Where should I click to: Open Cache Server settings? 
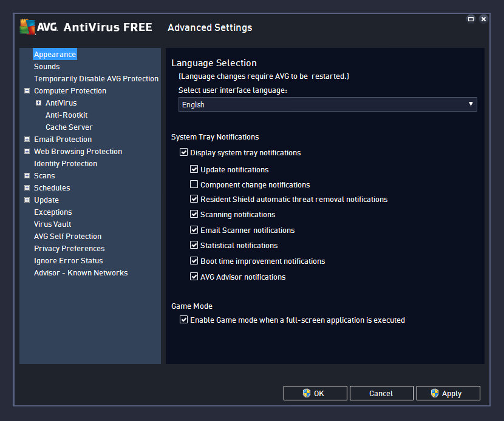pos(69,127)
